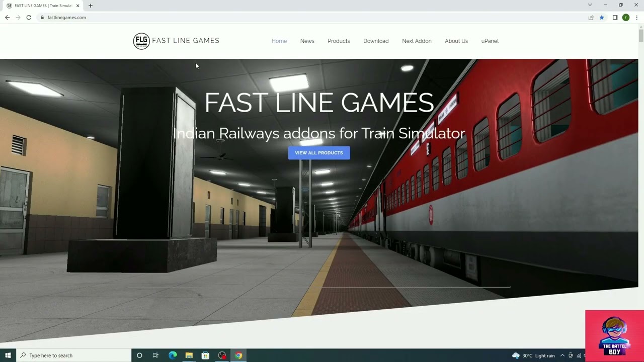This screenshot has height=362, width=644.
Task: Click the Indian Railways addons subtitle
Action: tap(319, 133)
